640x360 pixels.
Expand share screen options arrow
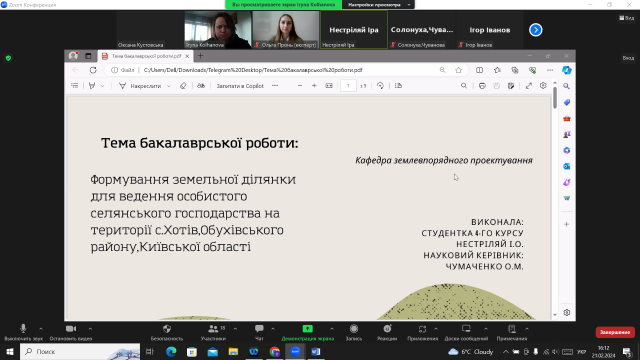pyautogui.click(x=331, y=329)
